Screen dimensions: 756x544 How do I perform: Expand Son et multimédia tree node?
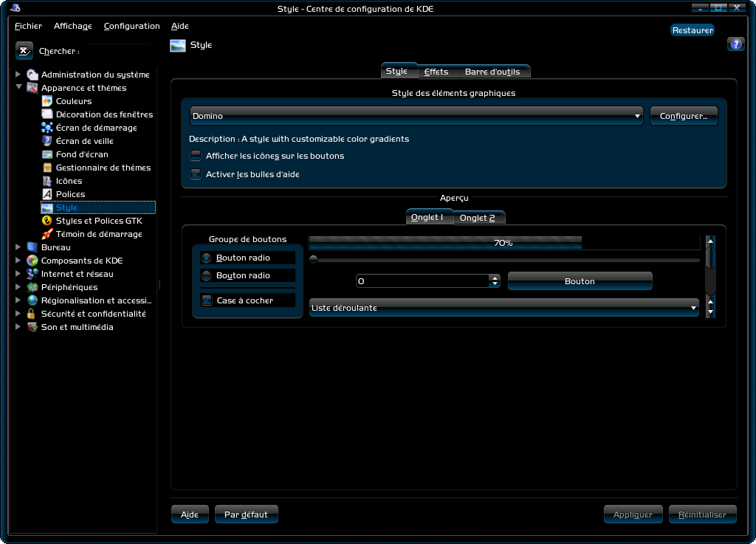click(18, 327)
